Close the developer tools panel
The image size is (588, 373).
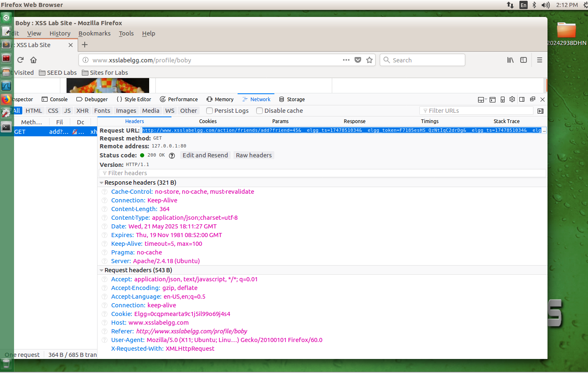[543, 100]
